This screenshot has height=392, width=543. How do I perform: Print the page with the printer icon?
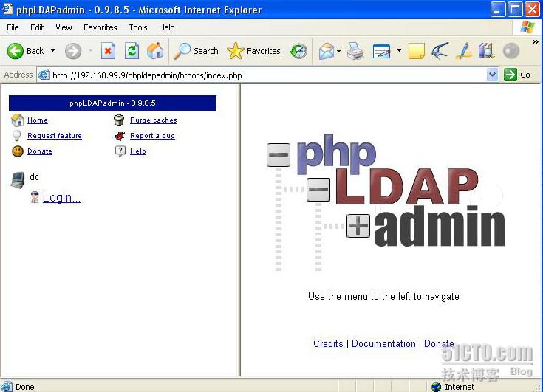pos(355,51)
